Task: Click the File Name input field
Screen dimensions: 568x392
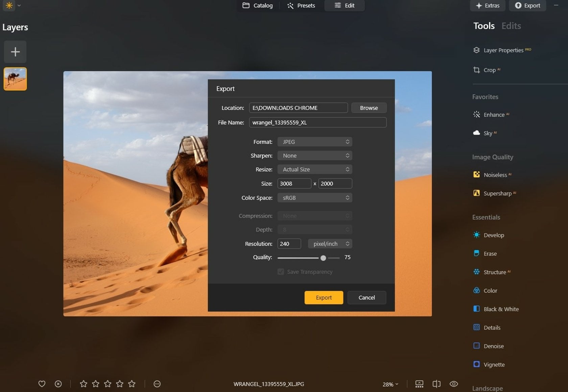Action: (317, 122)
